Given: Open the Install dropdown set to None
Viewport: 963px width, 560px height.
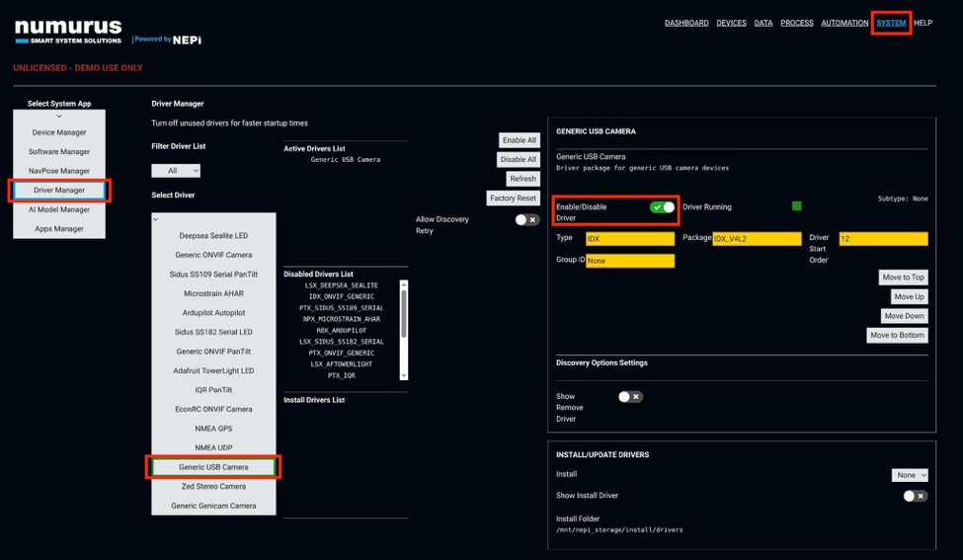Looking at the screenshot, I should coord(910,475).
